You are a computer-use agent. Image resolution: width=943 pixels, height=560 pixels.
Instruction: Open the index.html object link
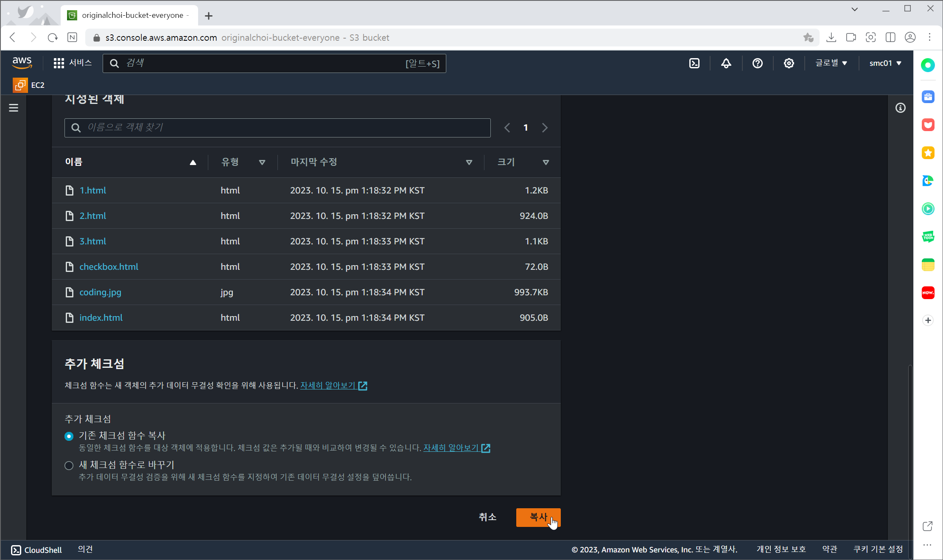101,317
